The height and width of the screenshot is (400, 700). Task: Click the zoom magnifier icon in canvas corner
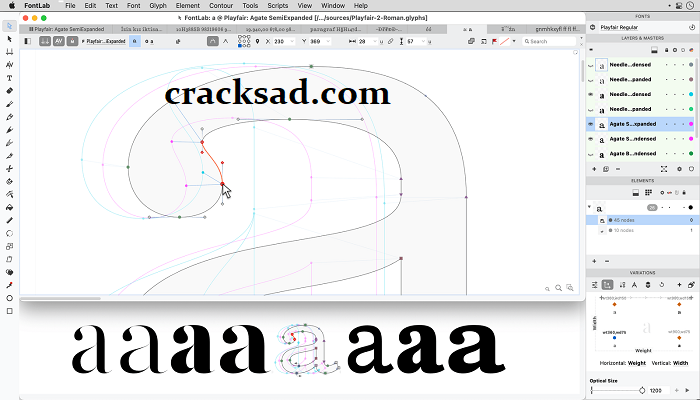point(558,288)
